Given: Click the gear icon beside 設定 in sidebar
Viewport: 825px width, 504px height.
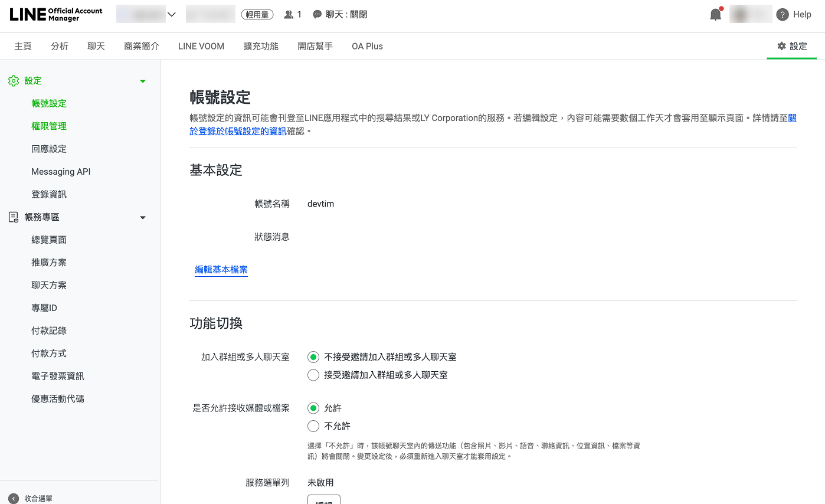Looking at the screenshot, I should pyautogui.click(x=14, y=81).
